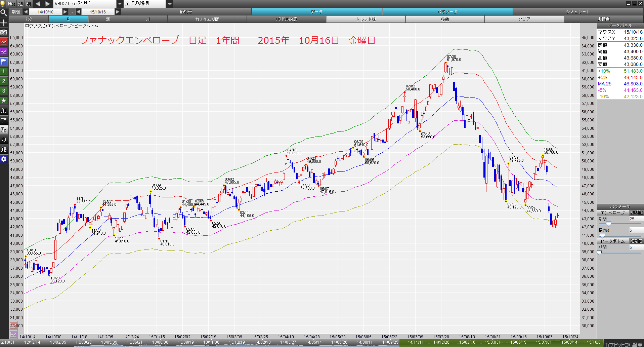This screenshot has width=644, height=347.
Task: Select the カスタム期間 custom period option
Action: coord(207,19)
